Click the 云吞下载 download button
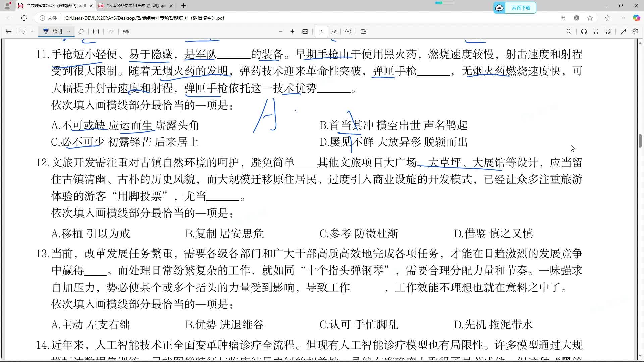 (x=515, y=8)
